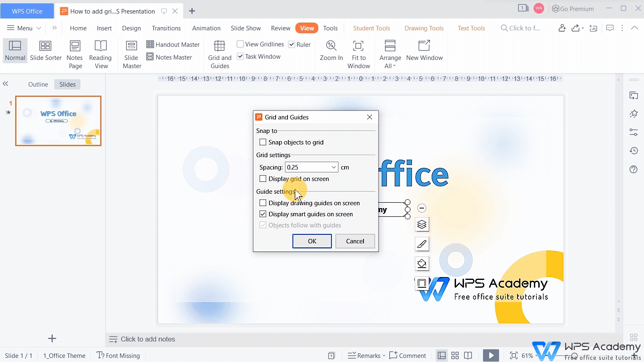Screen dimensions: 644x362
Task: Click the Zoom In tool
Action: click(331, 50)
